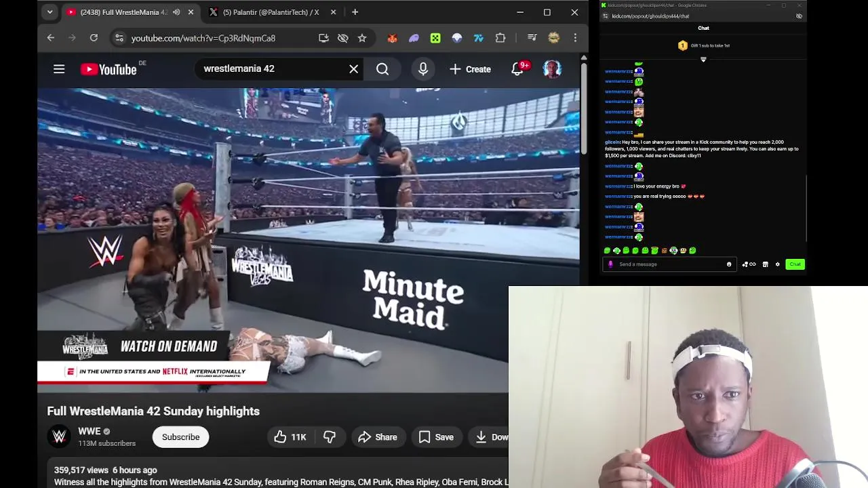Click the Kick chat scrollbar
Viewport: 868px width, 488px height.
(x=806, y=207)
